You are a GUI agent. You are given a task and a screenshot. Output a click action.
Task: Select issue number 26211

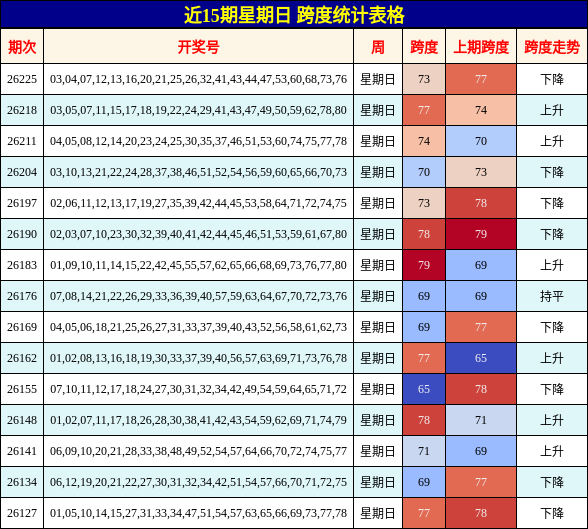pyautogui.click(x=22, y=141)
